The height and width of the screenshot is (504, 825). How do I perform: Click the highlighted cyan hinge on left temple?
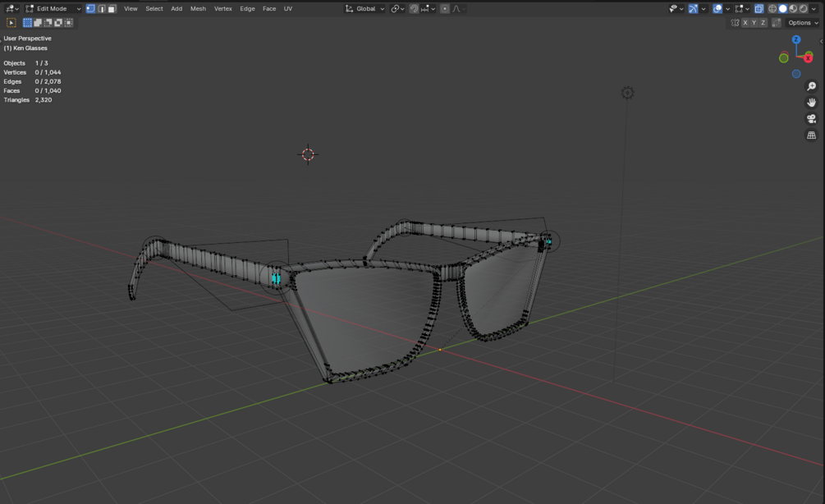[276, 278]
